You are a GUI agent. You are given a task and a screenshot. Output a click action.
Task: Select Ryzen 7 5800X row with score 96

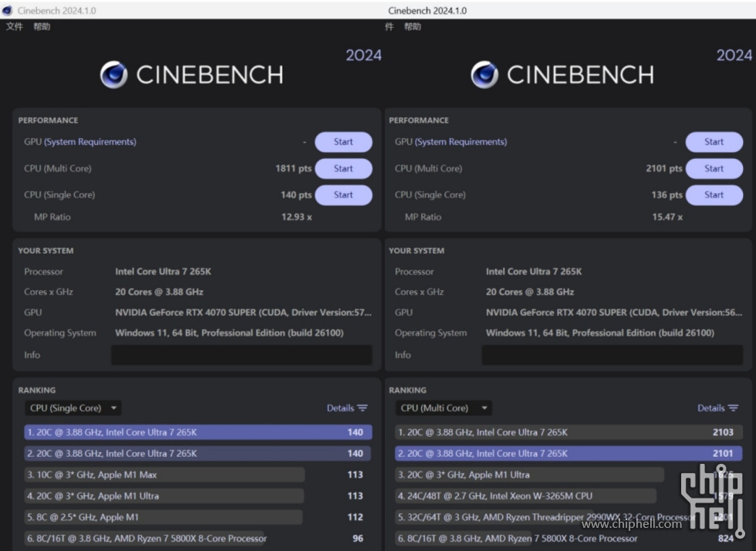(198, 539)
